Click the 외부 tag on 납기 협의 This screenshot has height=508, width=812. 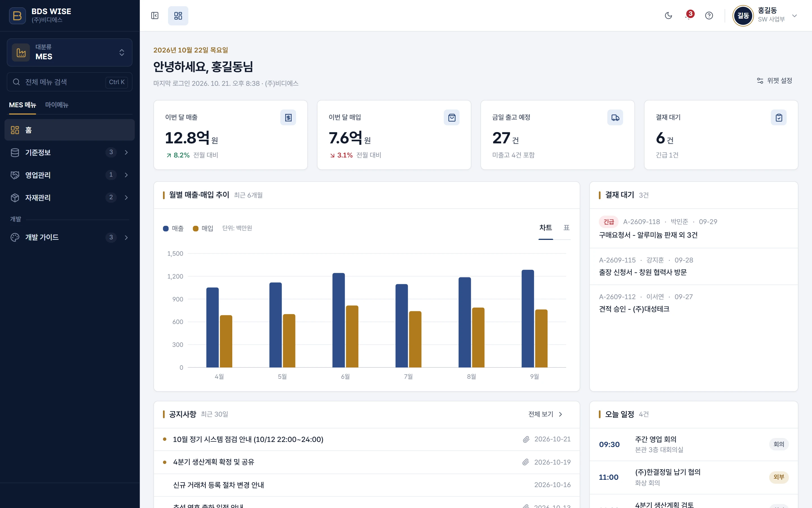click(779, 477)
